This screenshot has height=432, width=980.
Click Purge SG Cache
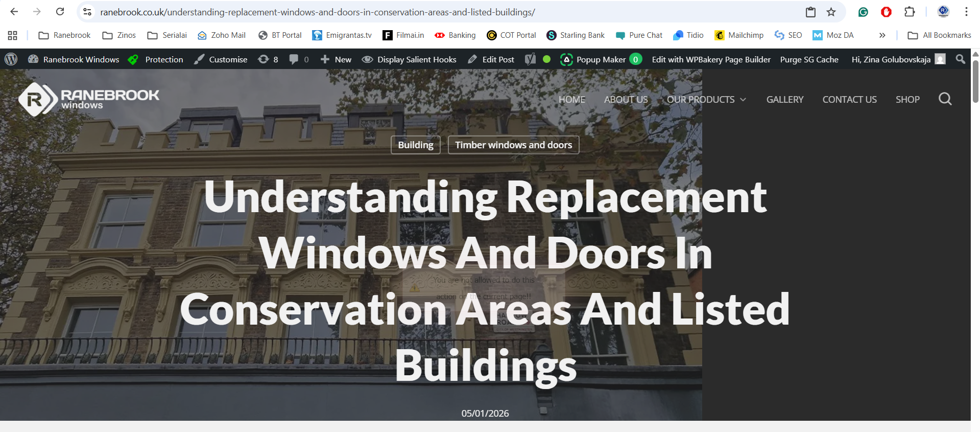809,59
